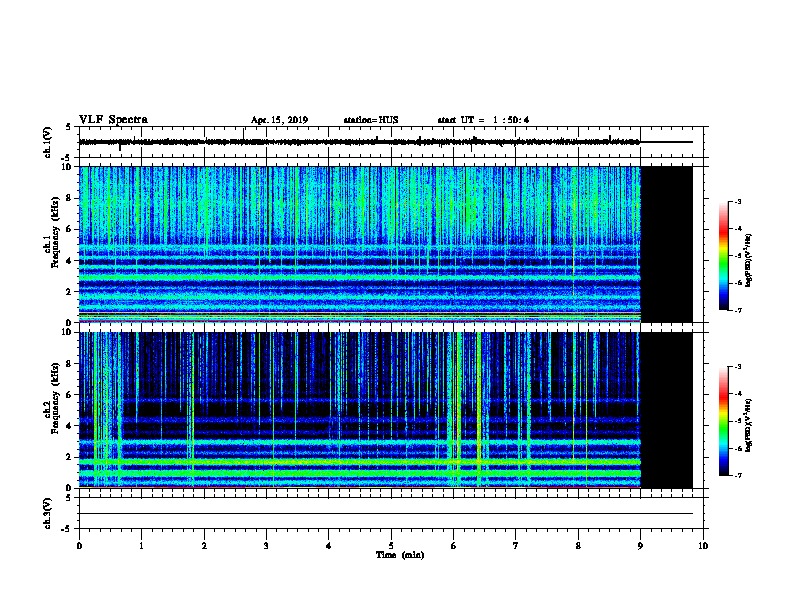Click the log(PSD) label beside ch.1 color bar
The image size is (792, 612).
(x=749, y=260)
